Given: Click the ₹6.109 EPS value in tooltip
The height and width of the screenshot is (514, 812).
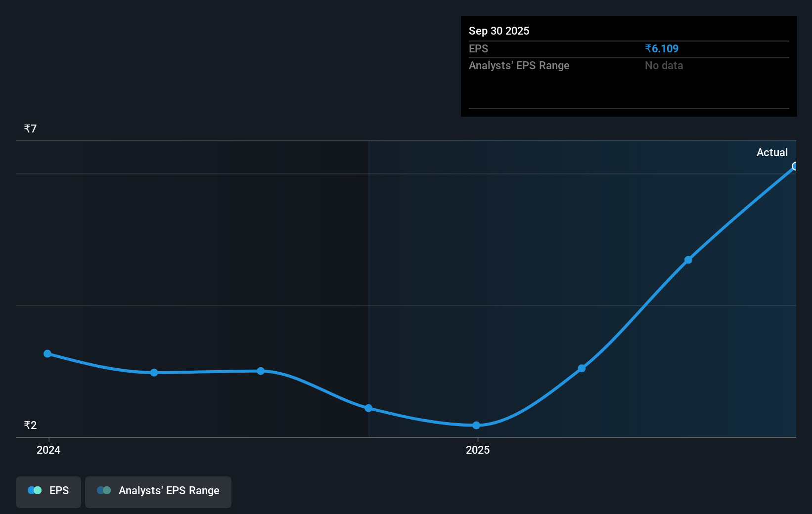Looking at the screenshot, I should tap(662, 48).
